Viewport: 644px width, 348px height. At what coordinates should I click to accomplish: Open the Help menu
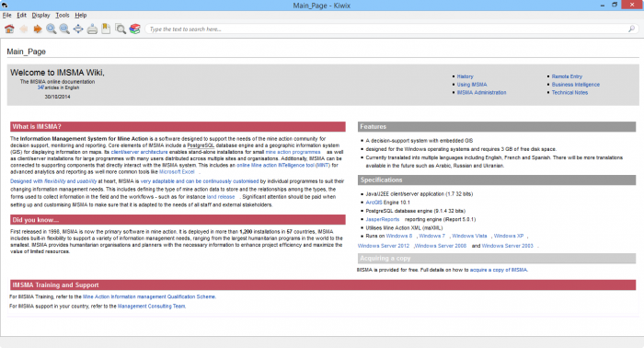[x=81, y=16]
